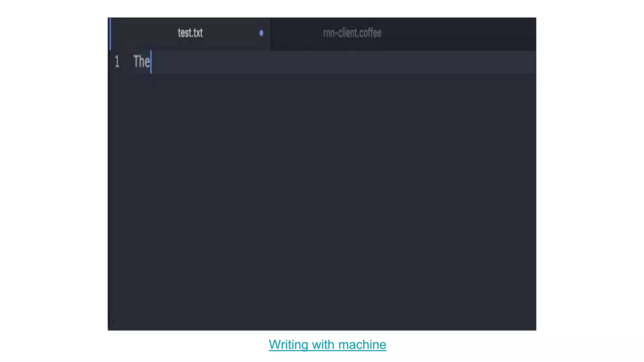
Task: Click the word 'The' on line 1
Action: point(142,62)
